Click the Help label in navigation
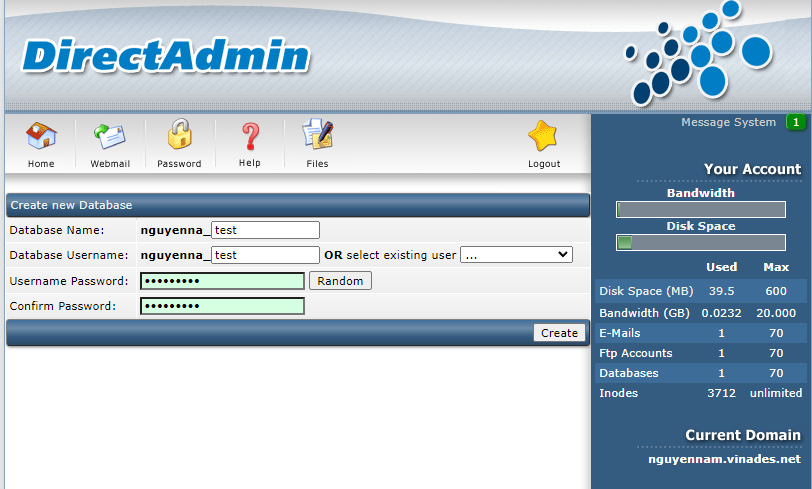 click(x=250, y=163)
